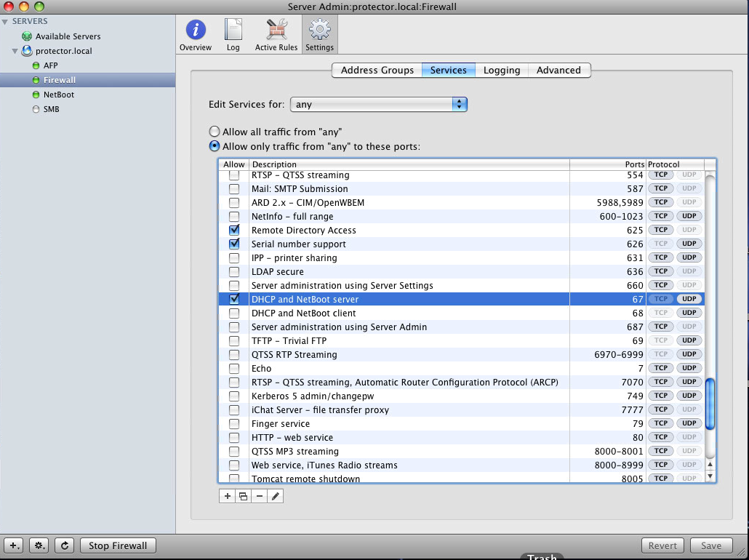Click the scrollbar down arrow
The height and width of the screenshot is (560, 749).
coord(710,476)
